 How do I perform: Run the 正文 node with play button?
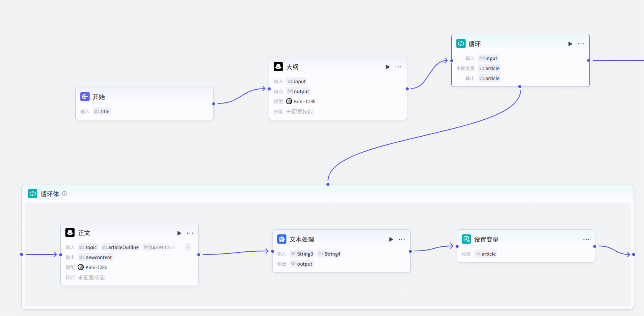pos(179,233)
